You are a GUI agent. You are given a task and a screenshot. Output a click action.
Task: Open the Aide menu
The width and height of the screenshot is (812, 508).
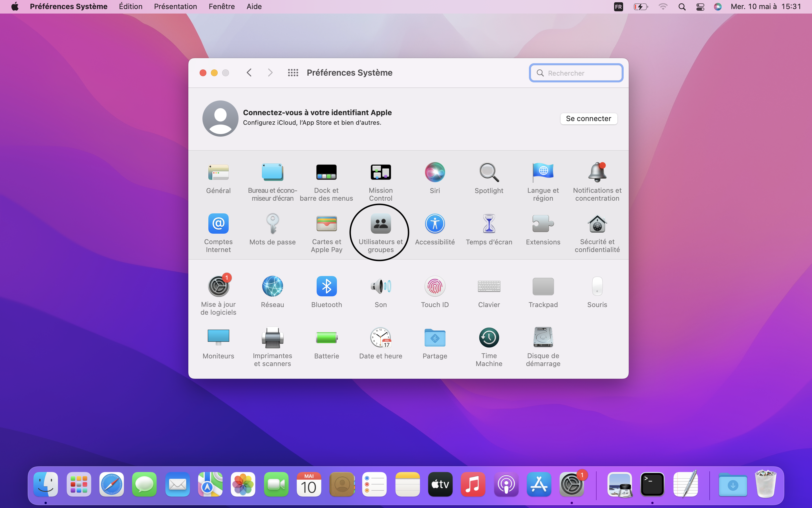coord(254,7)
